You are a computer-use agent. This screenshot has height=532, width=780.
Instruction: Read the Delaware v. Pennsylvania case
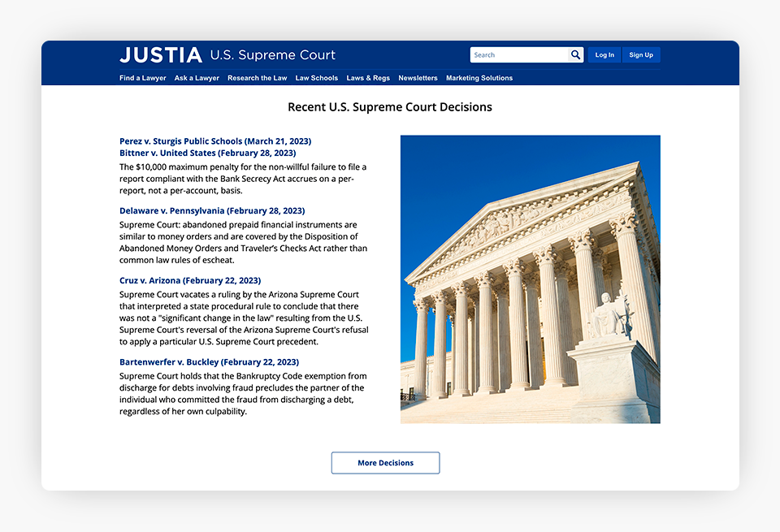(212, 211)
